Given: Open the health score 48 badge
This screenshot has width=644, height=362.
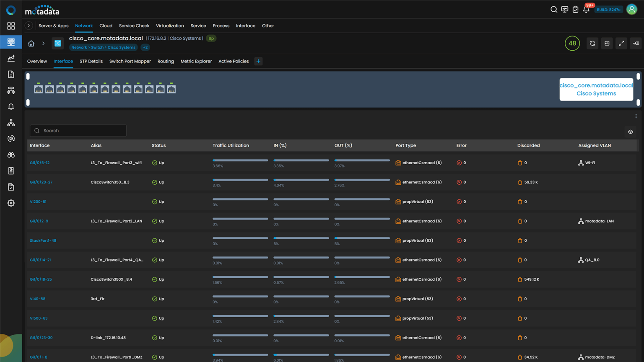Looking at the screenshot, I should 572,43.
